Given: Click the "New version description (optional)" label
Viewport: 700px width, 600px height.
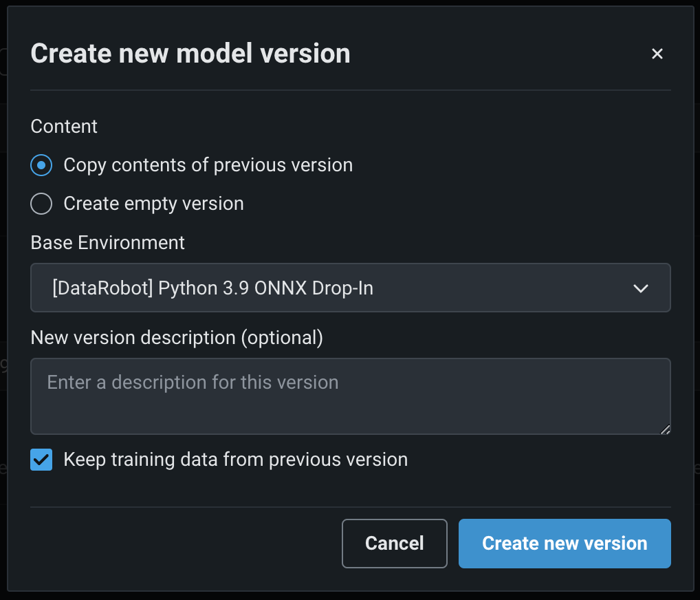Looking at the screenshot, I should click(x=177, y=338).
